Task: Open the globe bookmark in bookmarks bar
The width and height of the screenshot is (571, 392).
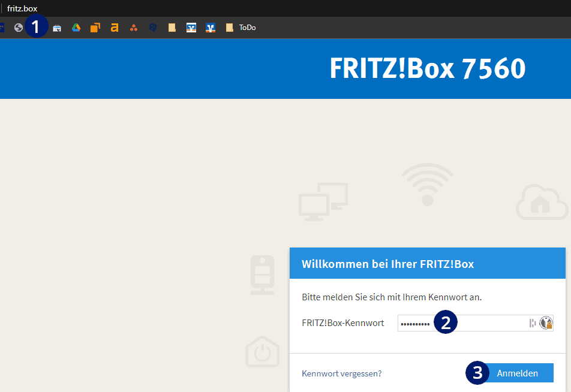Action: 18,28
